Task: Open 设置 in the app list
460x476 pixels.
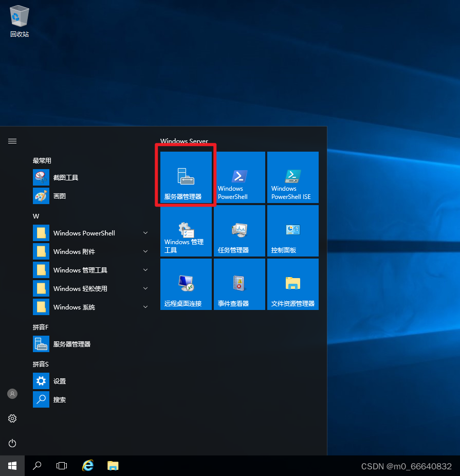Action: (91, 381)
